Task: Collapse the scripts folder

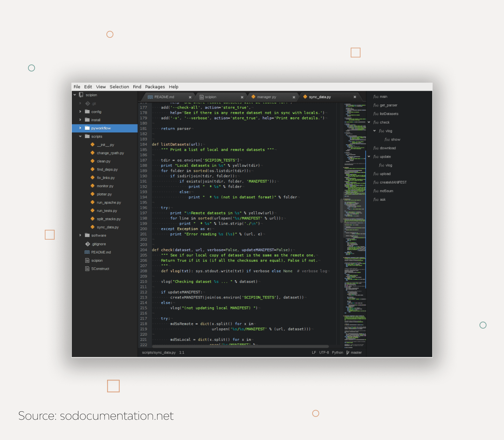Action: coord(80,136)
